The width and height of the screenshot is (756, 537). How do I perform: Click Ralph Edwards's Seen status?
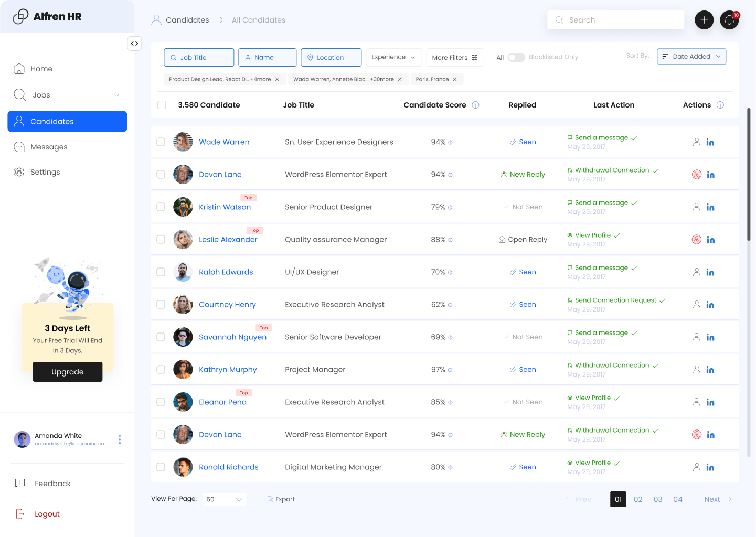point(523,272)
